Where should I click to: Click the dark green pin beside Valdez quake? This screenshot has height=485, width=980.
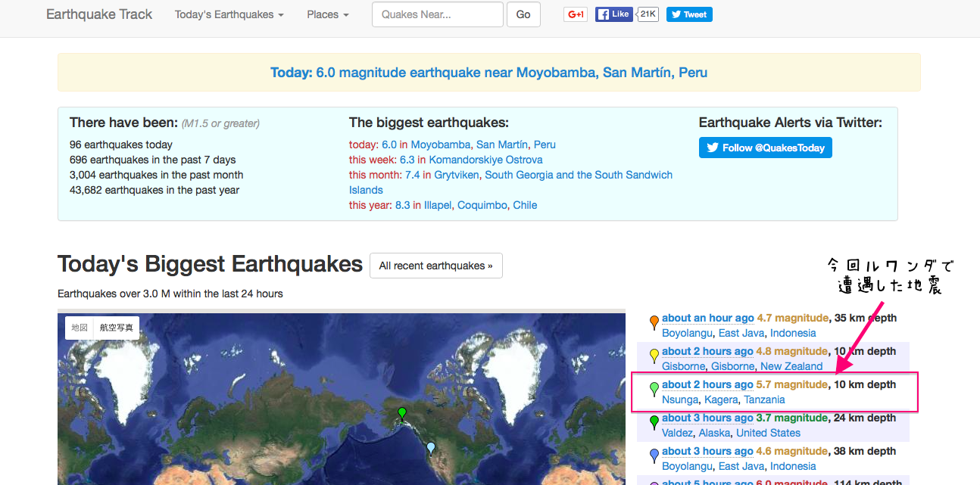point(654,422)
